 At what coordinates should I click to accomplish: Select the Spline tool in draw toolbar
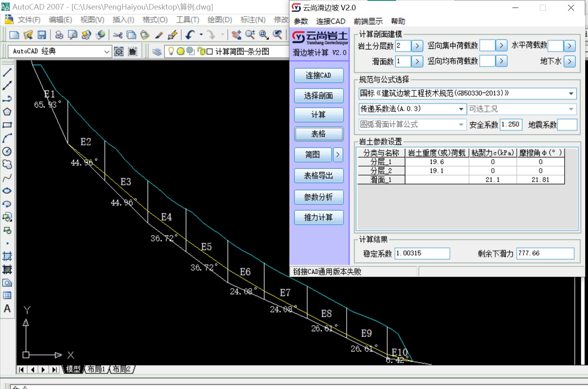point(7,177)
